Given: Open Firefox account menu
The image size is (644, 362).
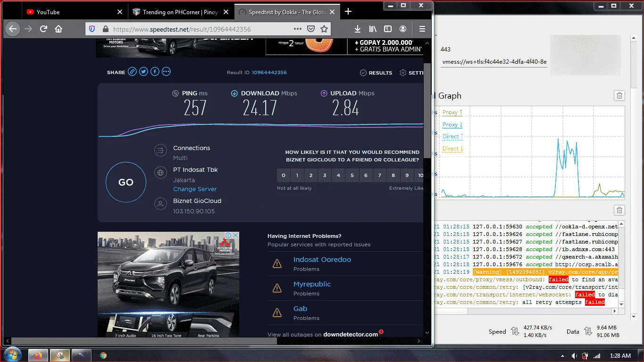Looking at the screenshot, I should tap(403, 29).
